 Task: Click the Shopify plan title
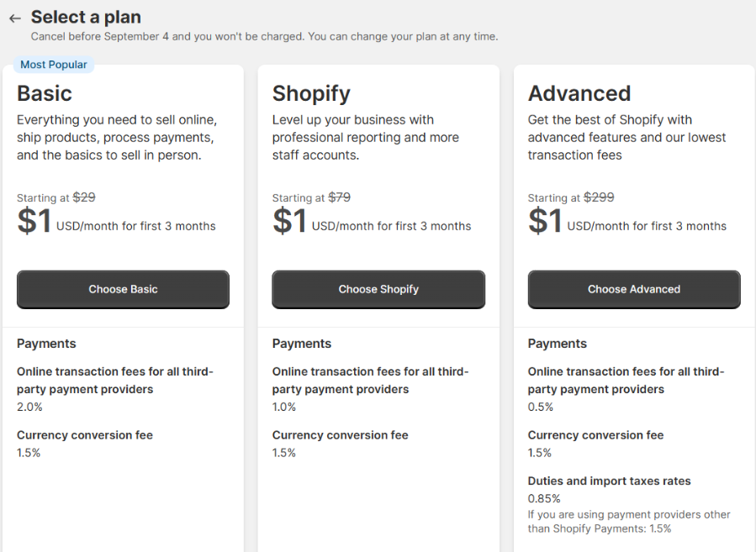pos(311,94)
